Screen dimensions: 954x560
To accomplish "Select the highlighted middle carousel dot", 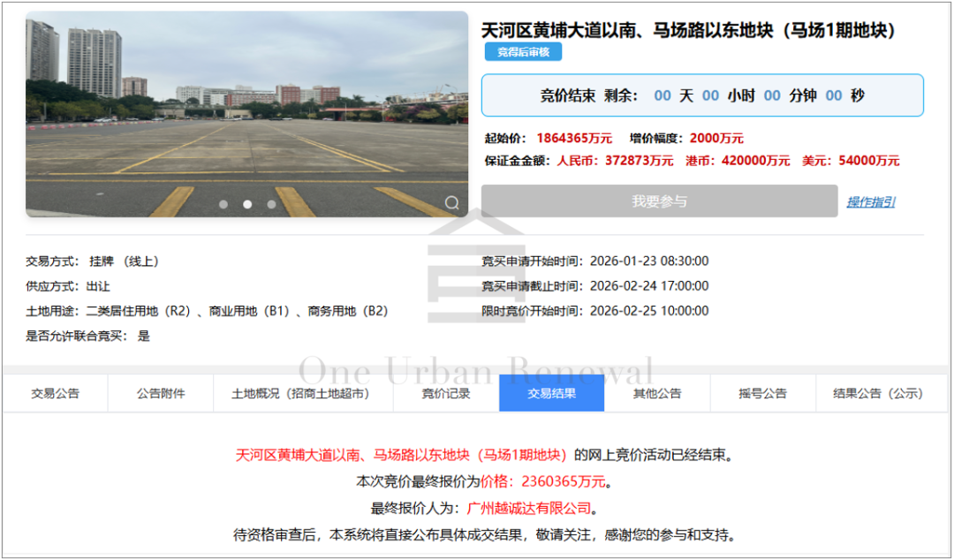I will pyautogui.click(x=247, y=204).
